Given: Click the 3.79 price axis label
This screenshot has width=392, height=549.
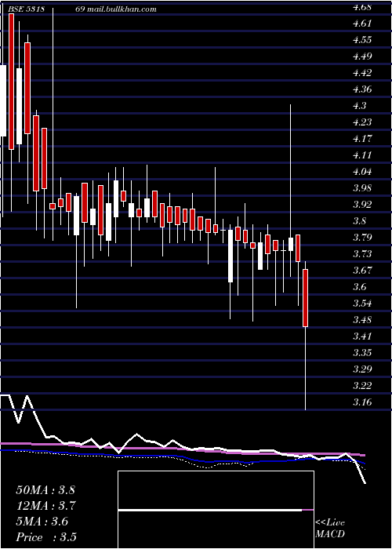Looking at the screenshot, I should (363, 238).
